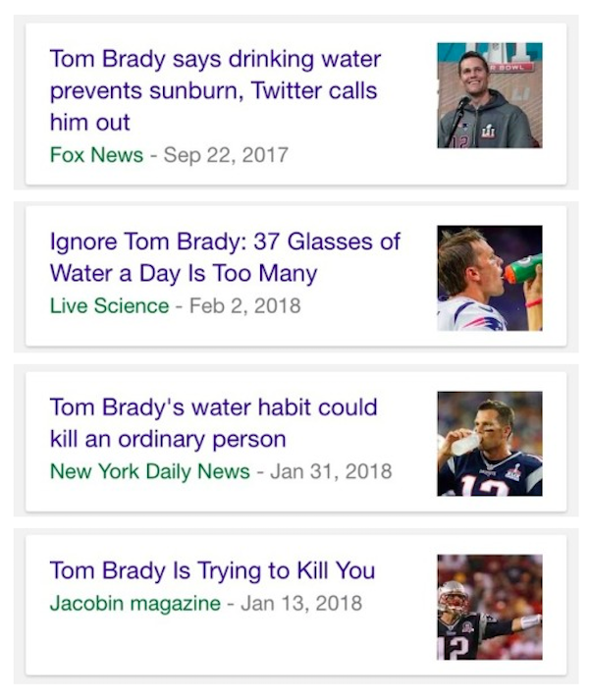Click the thumbnail of helmeted player pointing
Viewport: 589px width, 700px height.
[489, 607]
